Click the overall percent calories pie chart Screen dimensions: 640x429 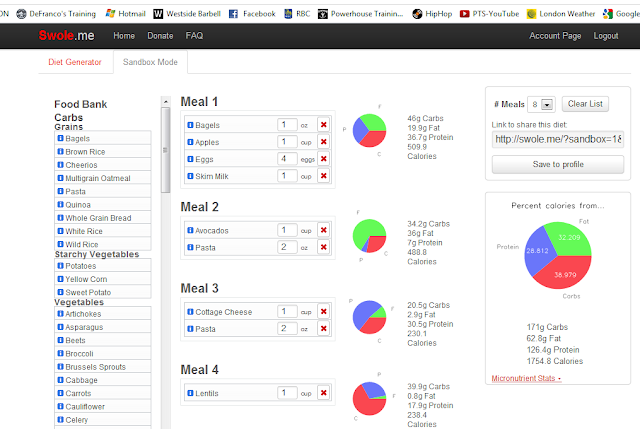pos(558,256)
